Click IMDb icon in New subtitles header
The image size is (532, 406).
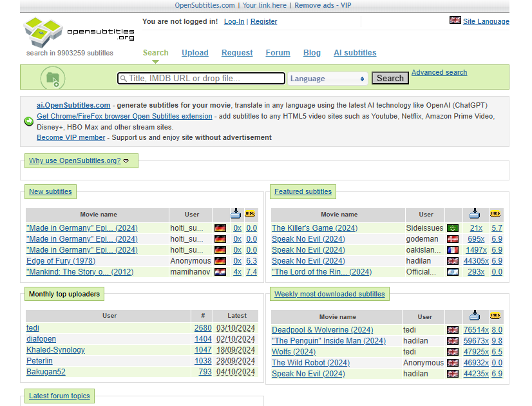coord(250,214)
